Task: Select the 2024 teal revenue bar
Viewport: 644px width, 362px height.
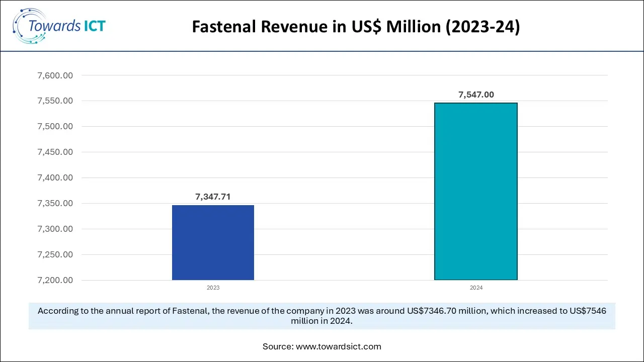Action: [475, 191]
